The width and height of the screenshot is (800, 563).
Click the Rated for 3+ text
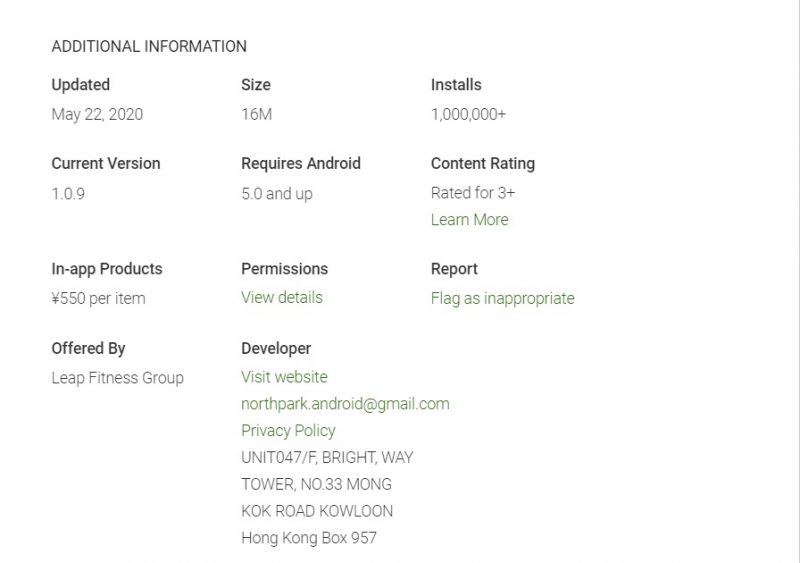[473, 193]
